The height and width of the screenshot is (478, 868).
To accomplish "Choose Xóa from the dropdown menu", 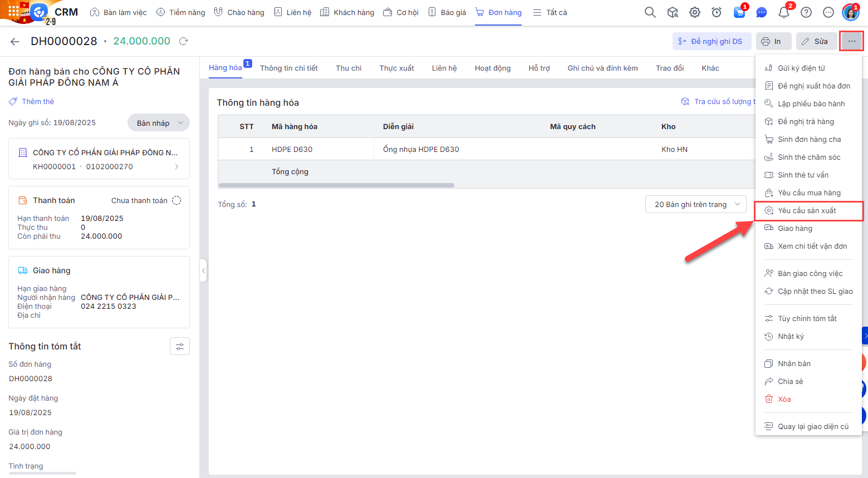I will (784, 400).
